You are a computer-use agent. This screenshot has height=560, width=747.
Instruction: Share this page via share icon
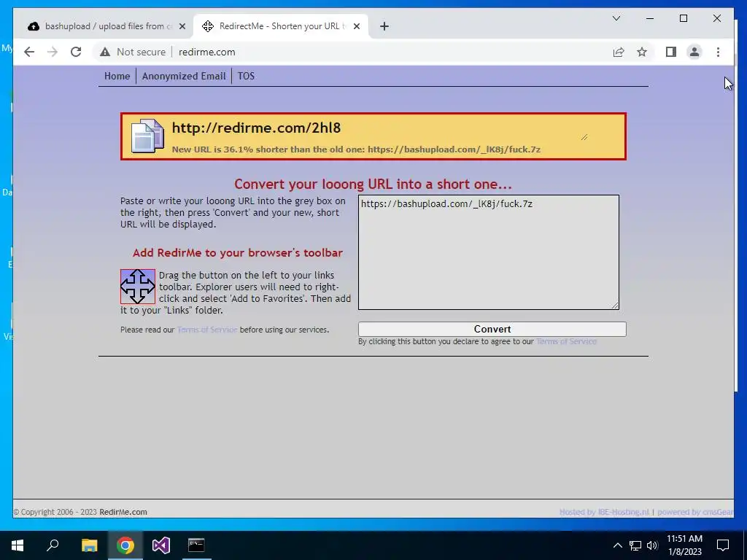619,52
